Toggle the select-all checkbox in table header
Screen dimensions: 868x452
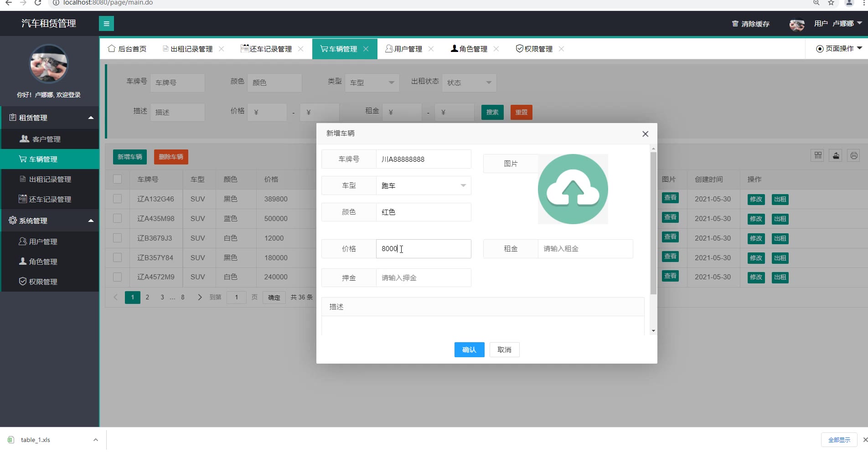coord(118,180)
